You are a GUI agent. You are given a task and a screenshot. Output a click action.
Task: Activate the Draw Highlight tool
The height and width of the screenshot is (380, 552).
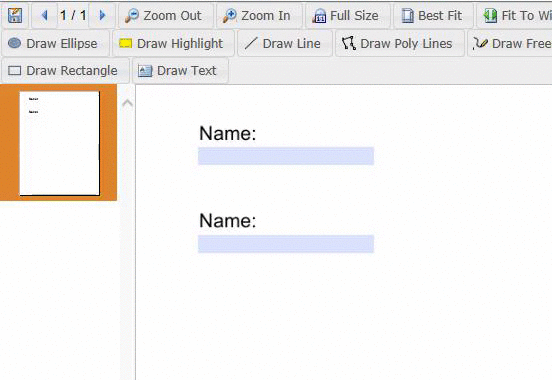point(173,43)
